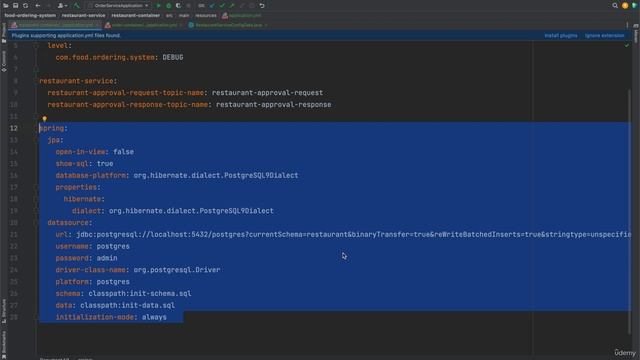Image resolution: width=640 pixels, height=360 pixels.
Task: Open the user profile dropdown arrow in toolbar
Action: [66, 6]
